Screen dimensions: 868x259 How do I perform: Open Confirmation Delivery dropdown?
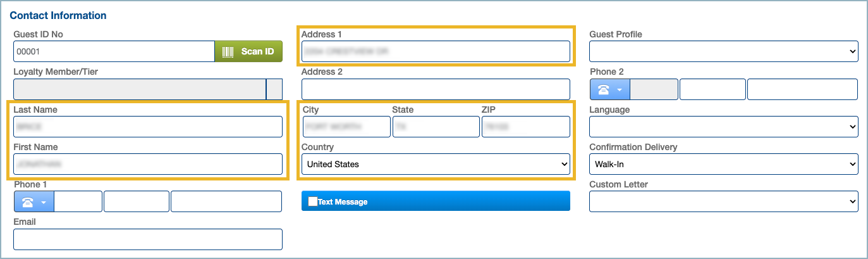point(723,164)
